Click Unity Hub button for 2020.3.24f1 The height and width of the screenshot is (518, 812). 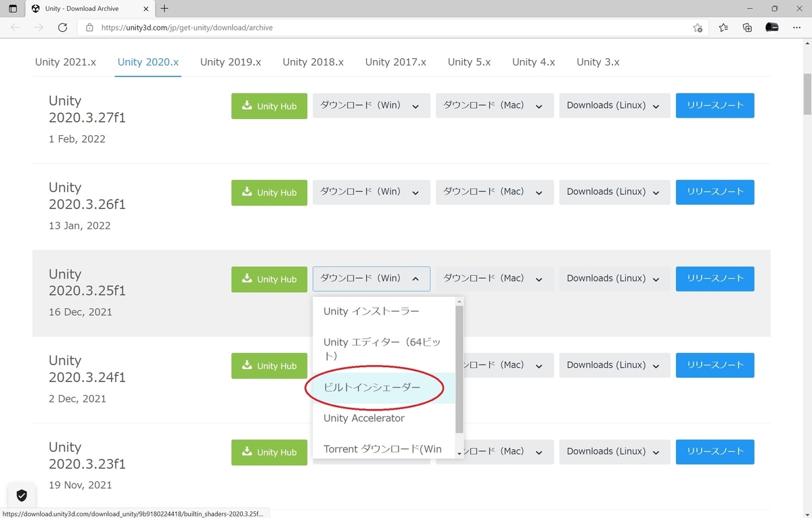click(269, 366)
